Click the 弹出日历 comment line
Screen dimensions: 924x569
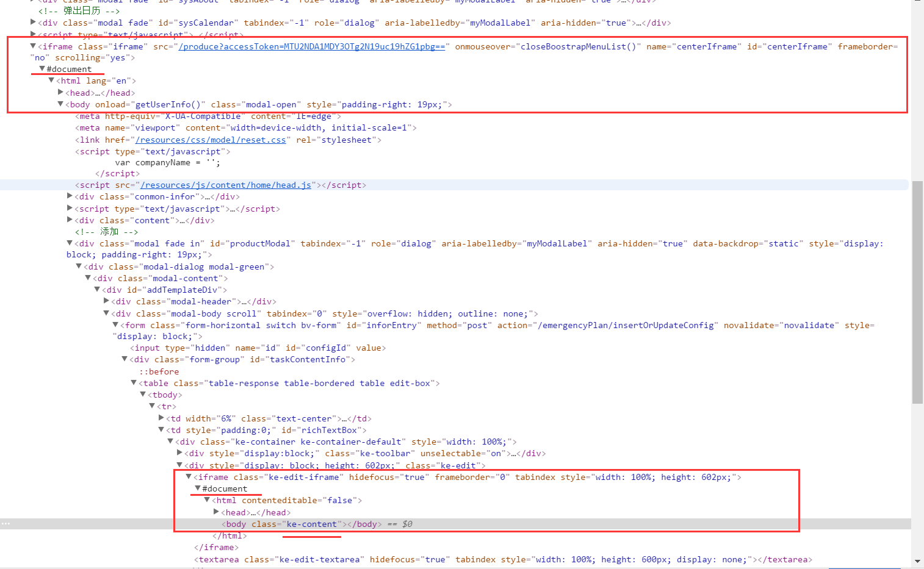tap(79, 11)
